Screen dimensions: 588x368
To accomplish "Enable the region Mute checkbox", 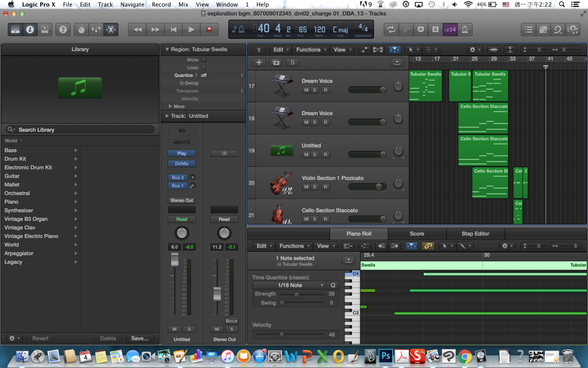I will pyautogui.click(x=204, y=60).
